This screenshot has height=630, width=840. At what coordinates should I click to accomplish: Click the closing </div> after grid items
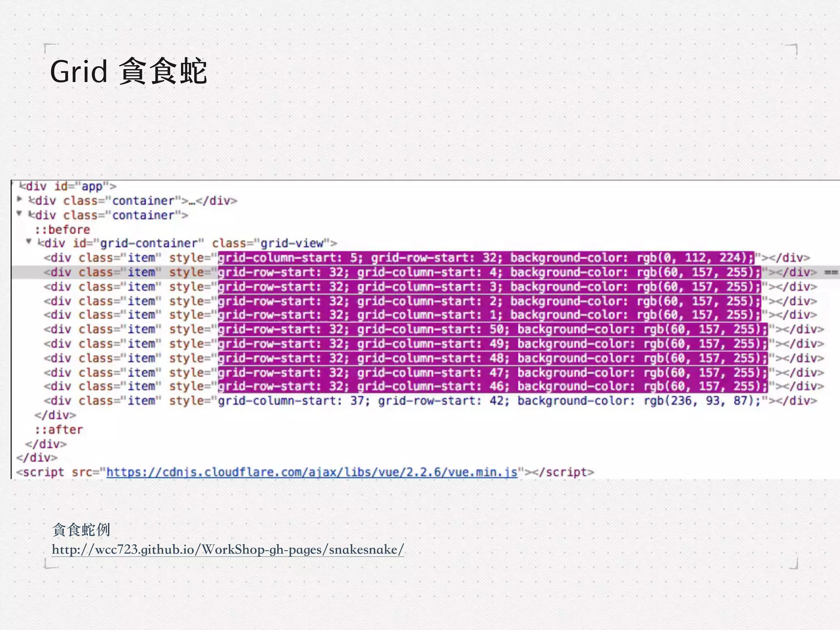click(55, 415)
